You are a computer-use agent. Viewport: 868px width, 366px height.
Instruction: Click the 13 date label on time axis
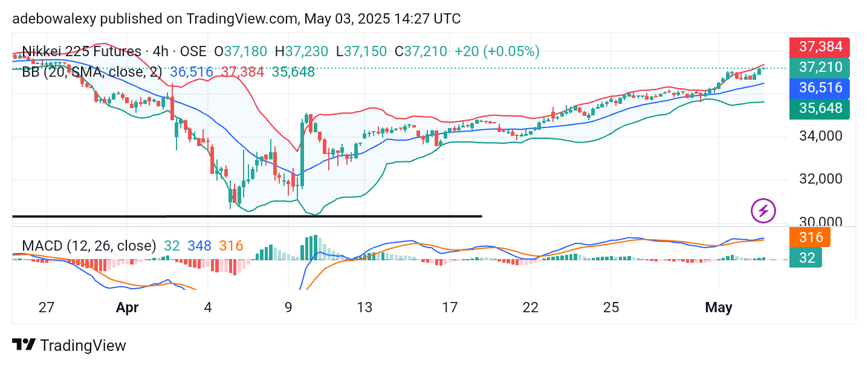(364, 307)
